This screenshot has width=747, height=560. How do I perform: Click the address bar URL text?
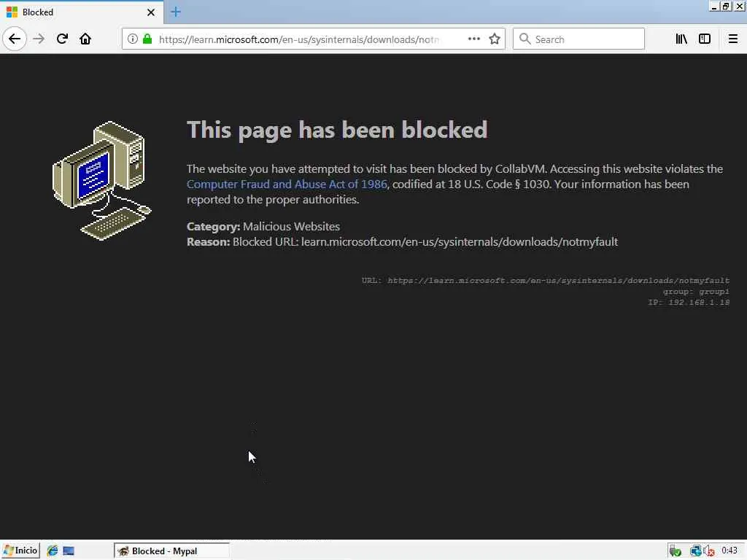tap(298, 39)
